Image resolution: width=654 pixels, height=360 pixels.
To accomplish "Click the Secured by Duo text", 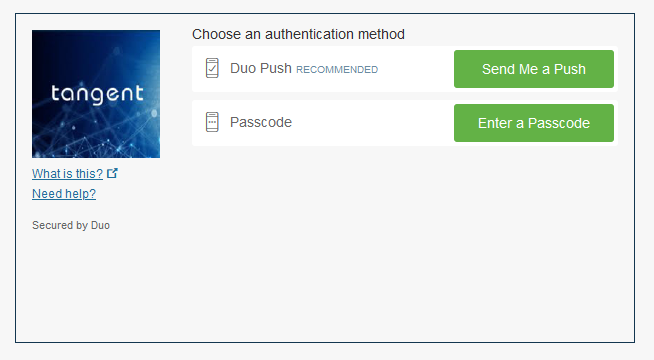I will coord(71,225).
